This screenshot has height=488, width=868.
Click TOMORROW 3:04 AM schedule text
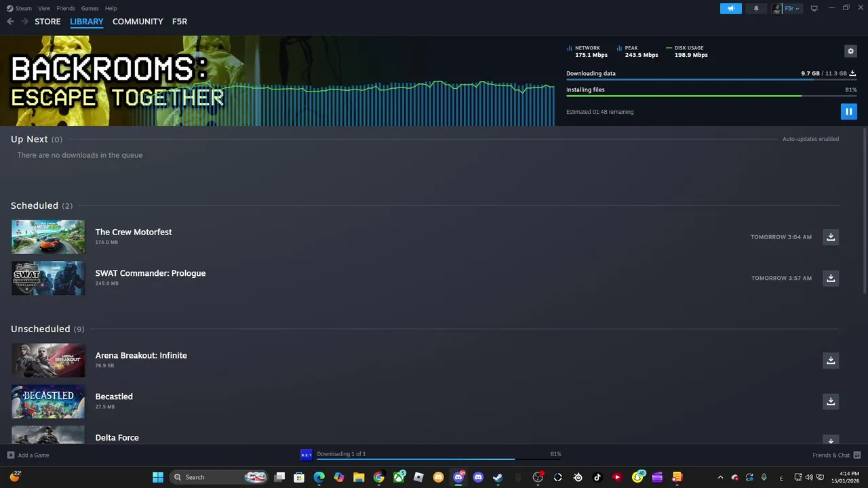(781, 237)
